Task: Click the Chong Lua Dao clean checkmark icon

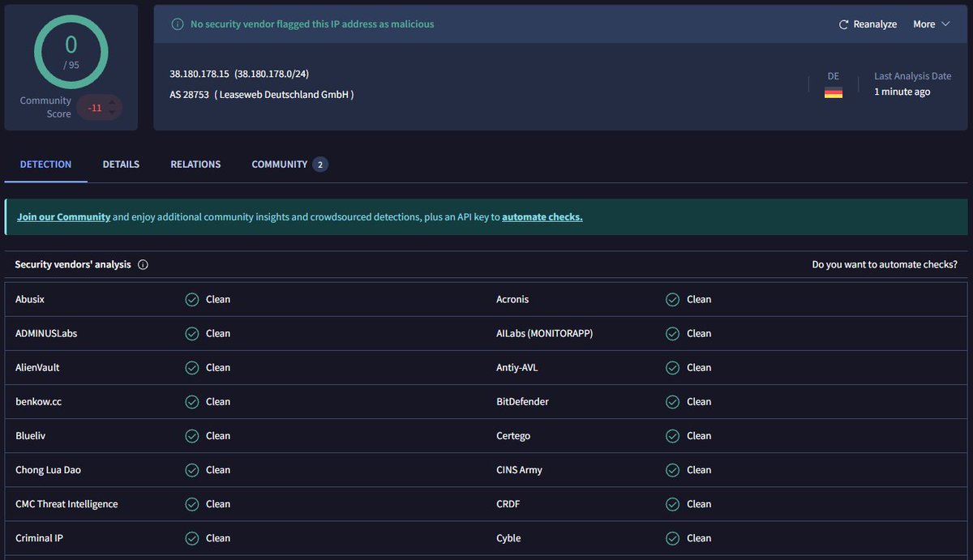Action: pyautogui.click(x=192, y=470)
